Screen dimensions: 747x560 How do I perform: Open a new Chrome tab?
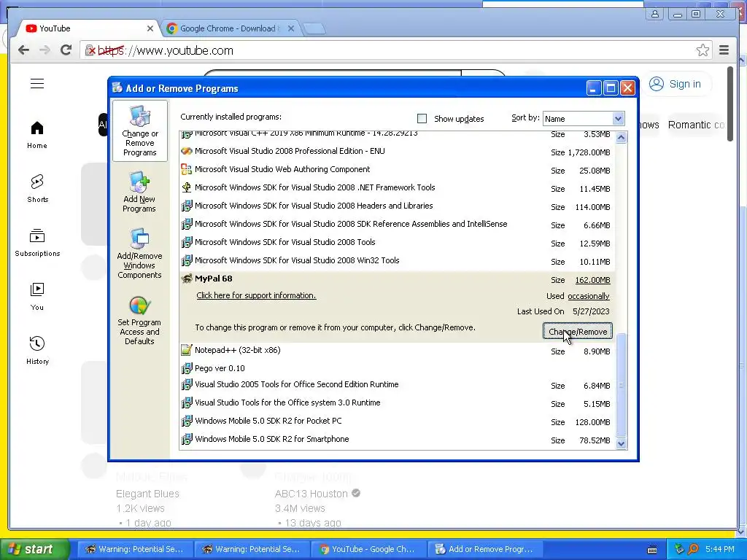314,29
